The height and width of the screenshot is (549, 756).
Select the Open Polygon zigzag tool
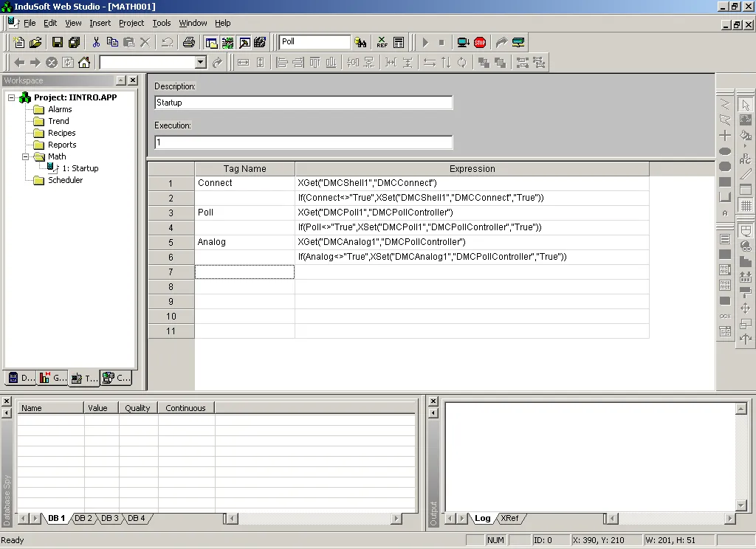tap(725, 104)
